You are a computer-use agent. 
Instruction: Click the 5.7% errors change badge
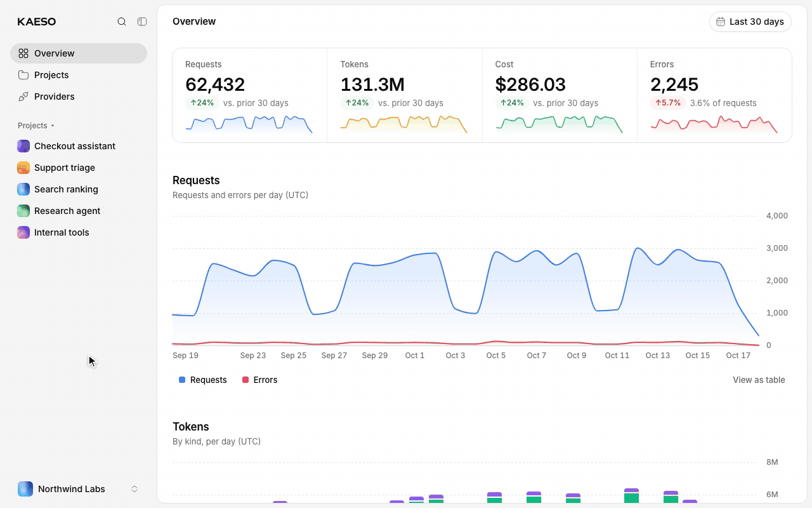(668, 103)
